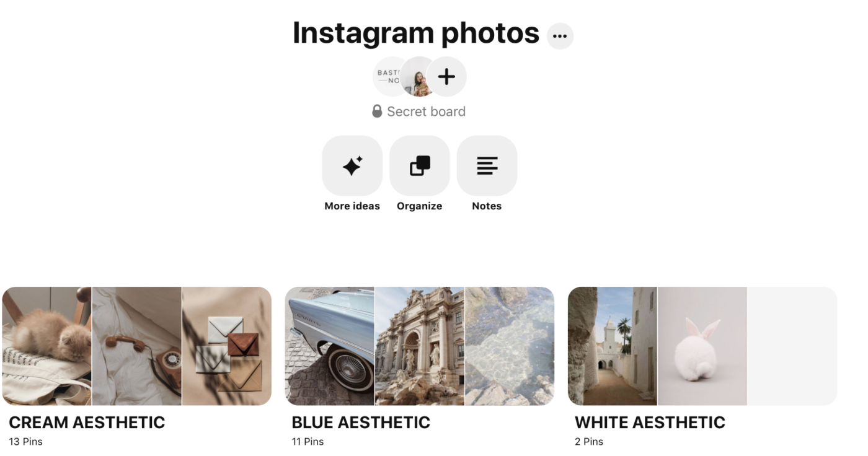Open the Trevi Fountain photo

click(420, 346)
